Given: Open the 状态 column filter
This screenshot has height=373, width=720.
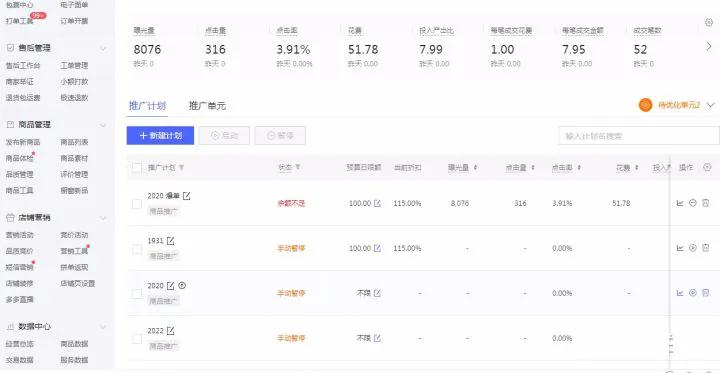Looking at the screenshot, I should coord(297,168).
